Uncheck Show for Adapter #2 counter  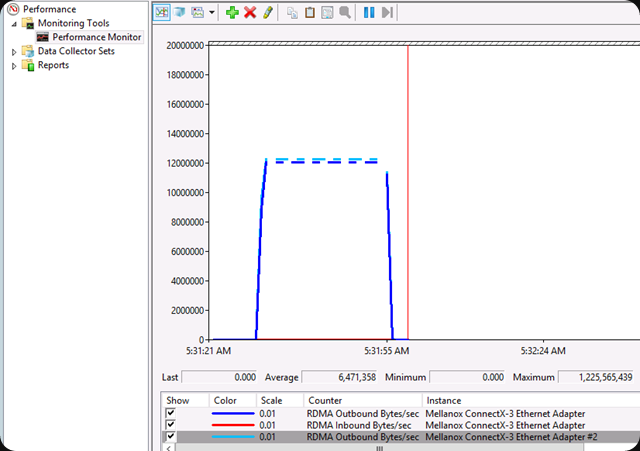[171, 436]
